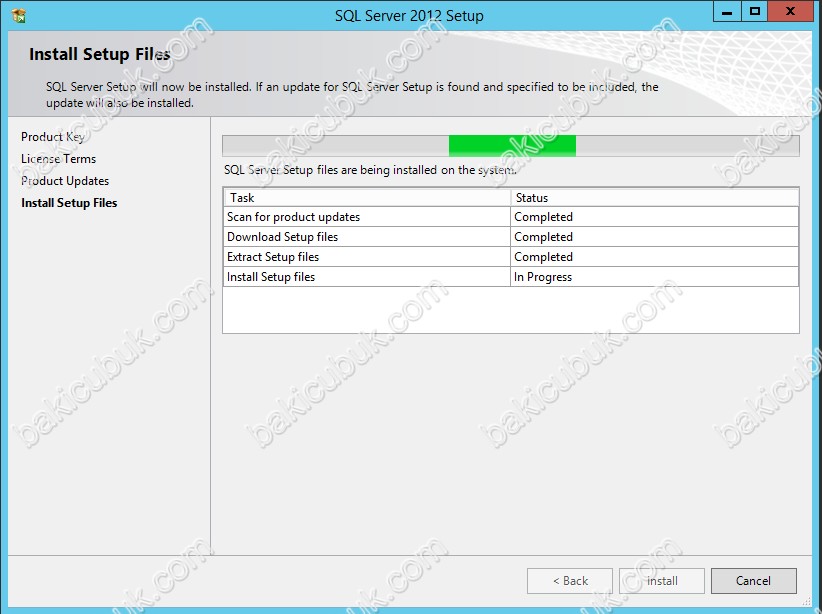
Task: Click the Status column header
Action: pyautogui.click(x=654, y=198)
